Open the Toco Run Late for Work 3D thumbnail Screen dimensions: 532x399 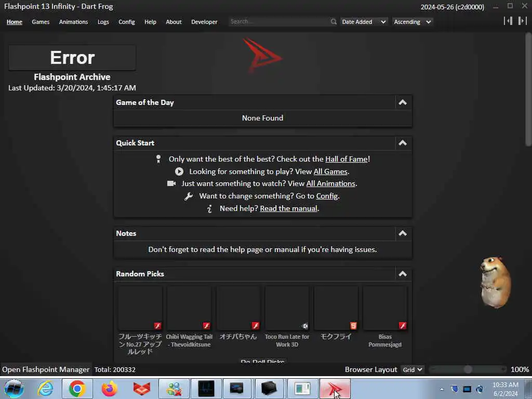tap(287, 308)
